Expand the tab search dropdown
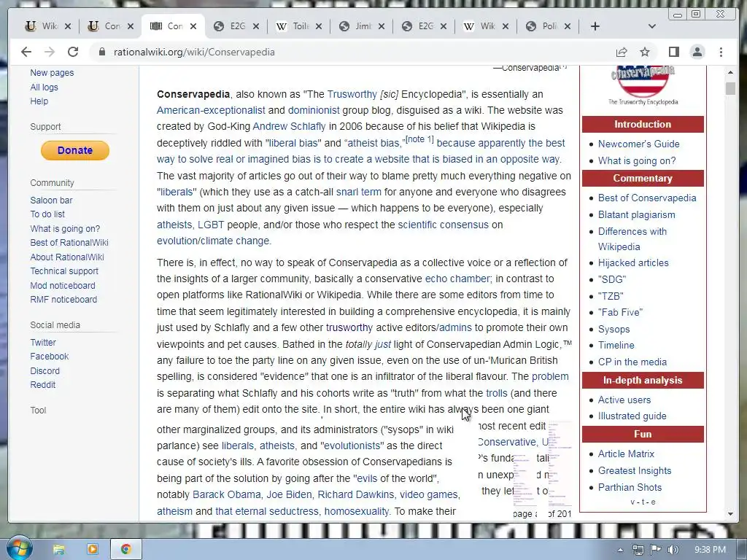Image resolution: width=747 pixels, height=560 pixels. coord(652,26)
